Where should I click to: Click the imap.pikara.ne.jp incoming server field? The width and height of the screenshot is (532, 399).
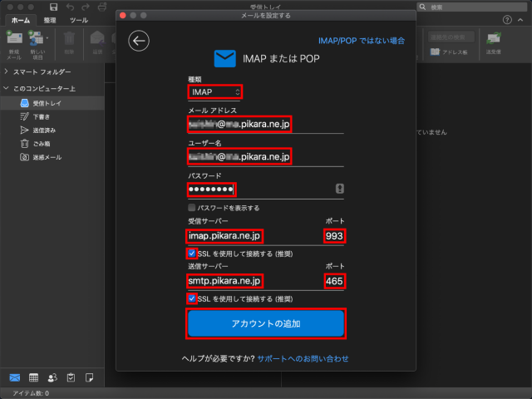(224, 236)
